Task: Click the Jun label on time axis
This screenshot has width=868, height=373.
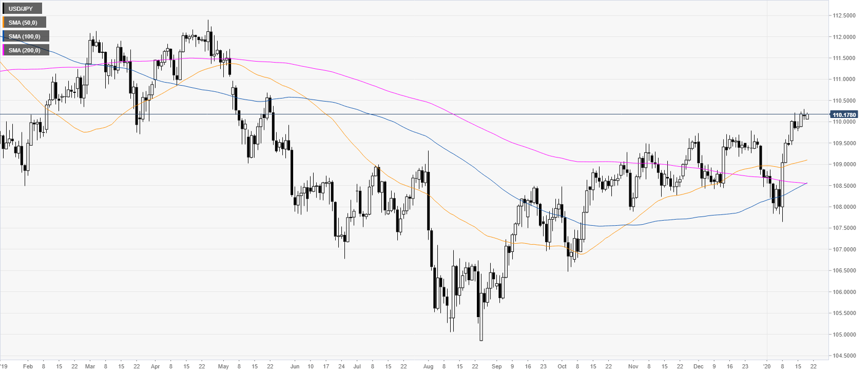Action: point(295,366)
